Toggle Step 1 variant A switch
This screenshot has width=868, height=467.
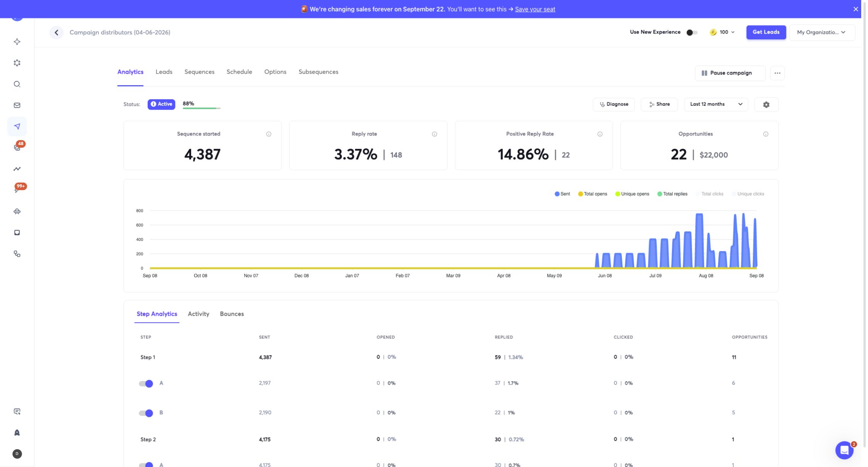(x=146, y=383)
